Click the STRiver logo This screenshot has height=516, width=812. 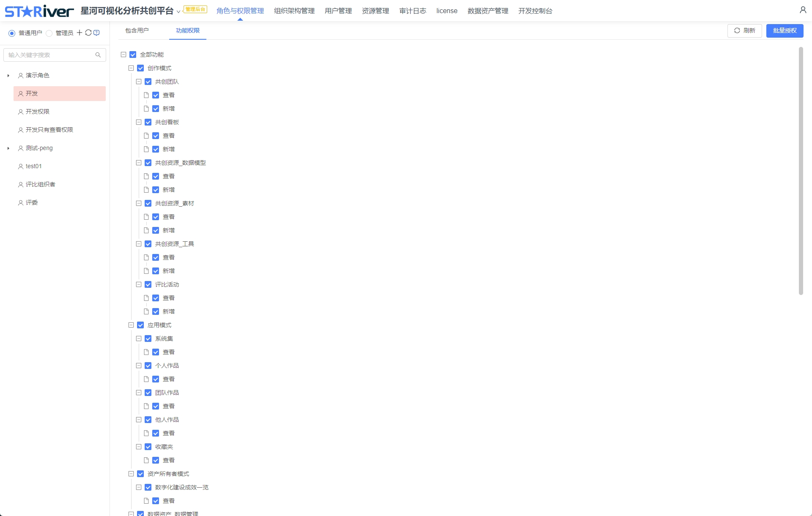pos(39,11)
